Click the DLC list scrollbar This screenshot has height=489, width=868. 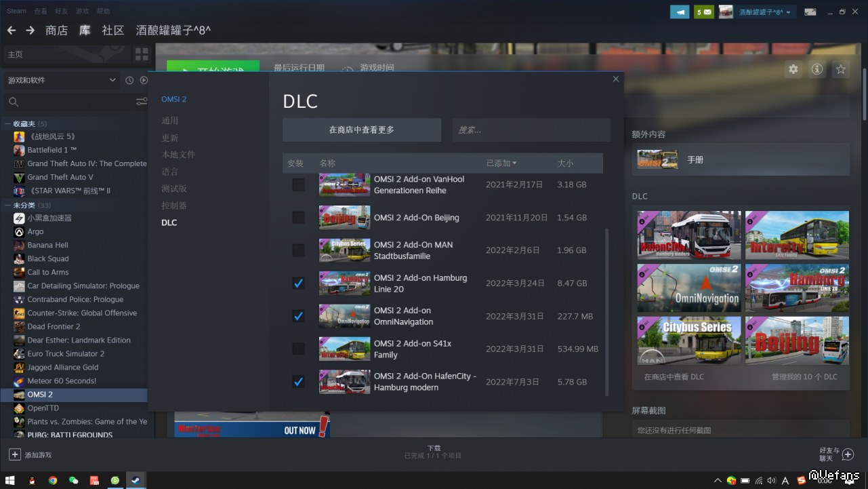tap(606, 311)
